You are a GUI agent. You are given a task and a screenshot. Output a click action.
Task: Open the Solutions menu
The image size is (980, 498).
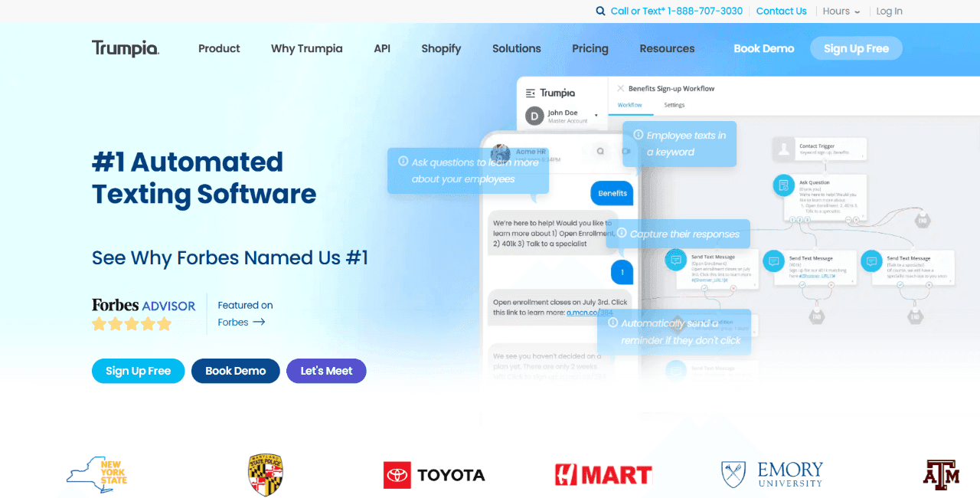click(x=517, y=48)
